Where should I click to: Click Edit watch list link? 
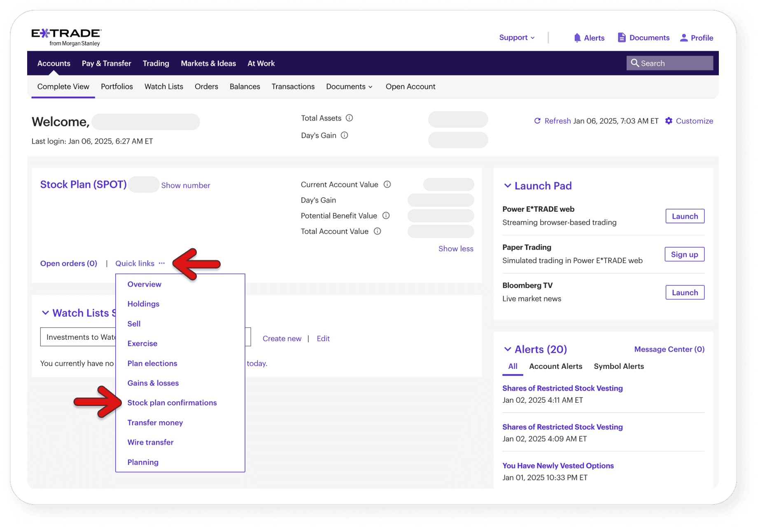[323, 338]
